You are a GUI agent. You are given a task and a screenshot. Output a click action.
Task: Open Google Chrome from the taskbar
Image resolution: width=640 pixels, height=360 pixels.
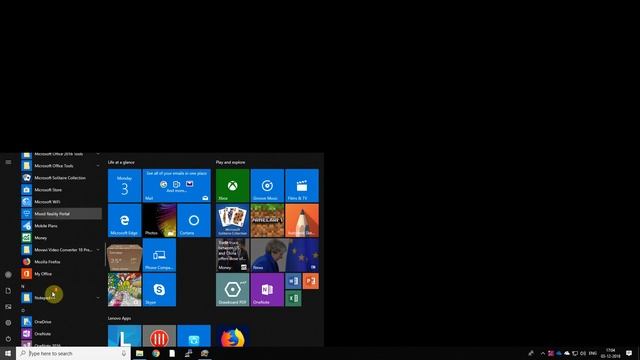click(156, 353)
